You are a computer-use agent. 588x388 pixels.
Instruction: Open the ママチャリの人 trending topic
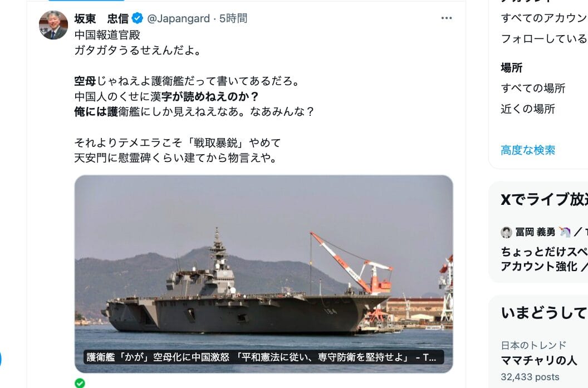pos(538,360)
